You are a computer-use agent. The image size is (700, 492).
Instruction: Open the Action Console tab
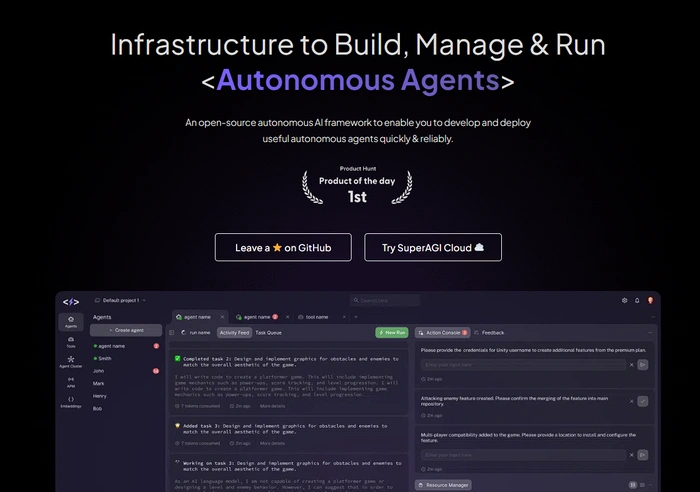tap(442, 333)
